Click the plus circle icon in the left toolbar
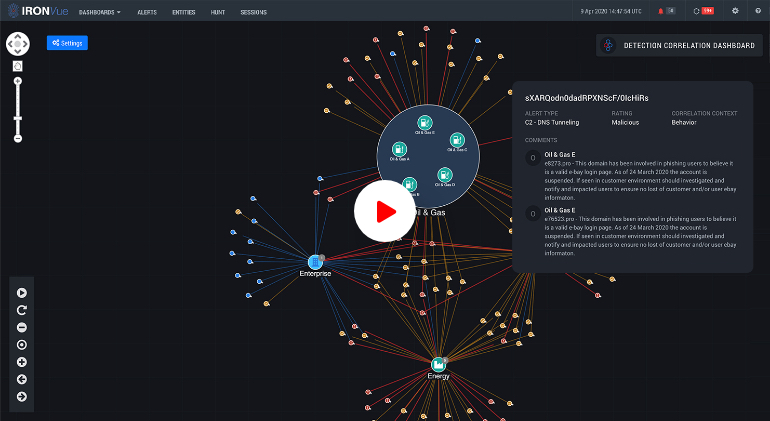The width and height of the screenshot is (770, 421). point(22,362)
